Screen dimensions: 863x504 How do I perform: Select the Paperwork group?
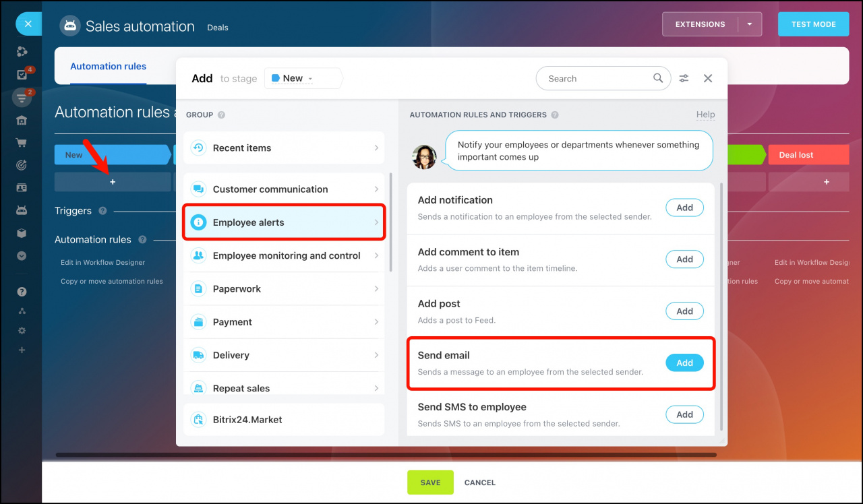[x=284, y=288]
